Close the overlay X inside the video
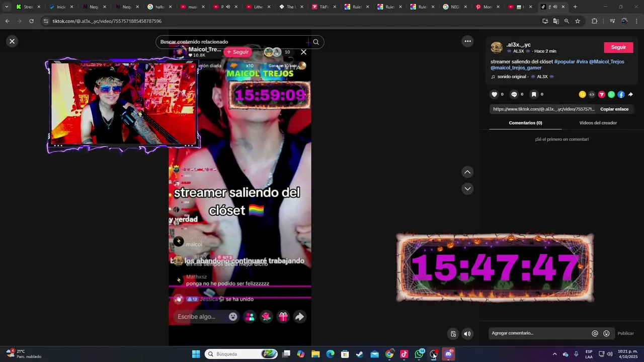This screenshot has width=644, height=362. tap(303, 52)
